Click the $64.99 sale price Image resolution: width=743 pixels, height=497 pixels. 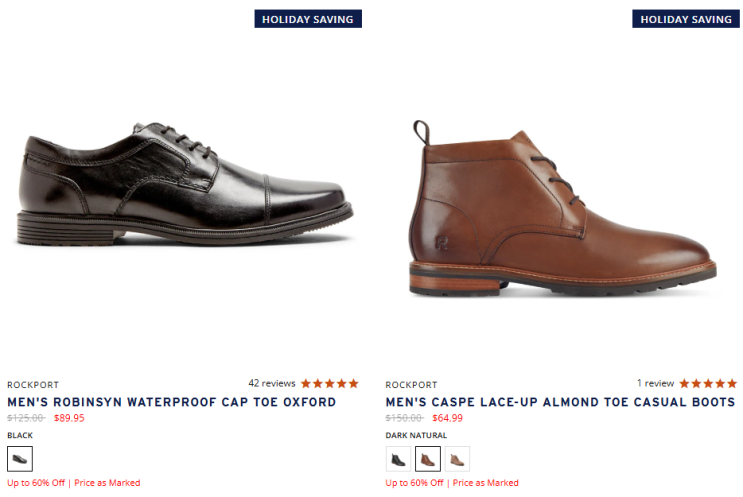tap(448, 418)
